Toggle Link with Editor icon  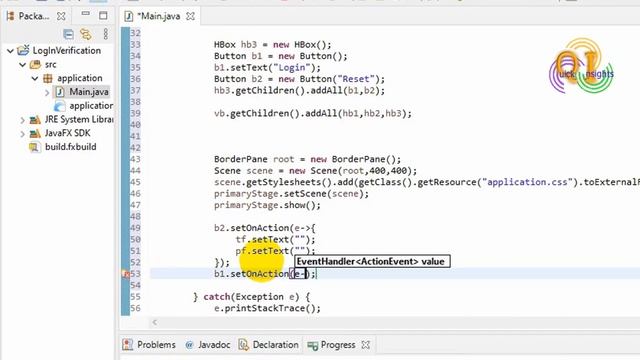pos(86,34)
